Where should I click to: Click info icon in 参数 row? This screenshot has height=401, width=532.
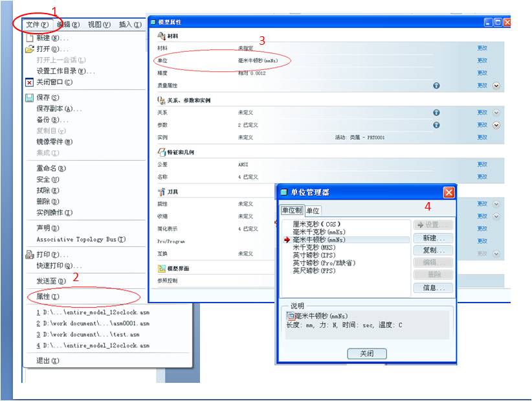(436, 125)
